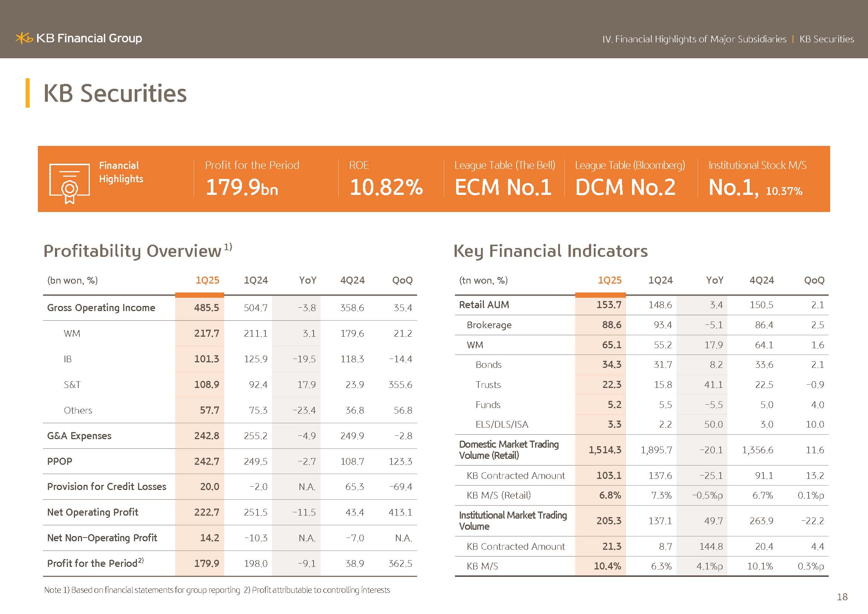Viewport: 868px width, 614px height.
Task: Click the Institutional Stock M/S 10.37% value
Action: coord(784,191)
